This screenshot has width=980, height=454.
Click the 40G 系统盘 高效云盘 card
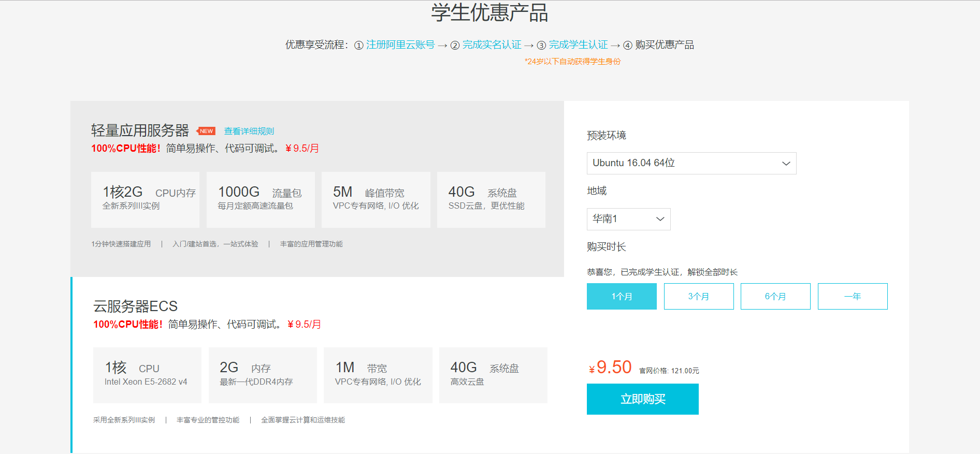[493, 375]
